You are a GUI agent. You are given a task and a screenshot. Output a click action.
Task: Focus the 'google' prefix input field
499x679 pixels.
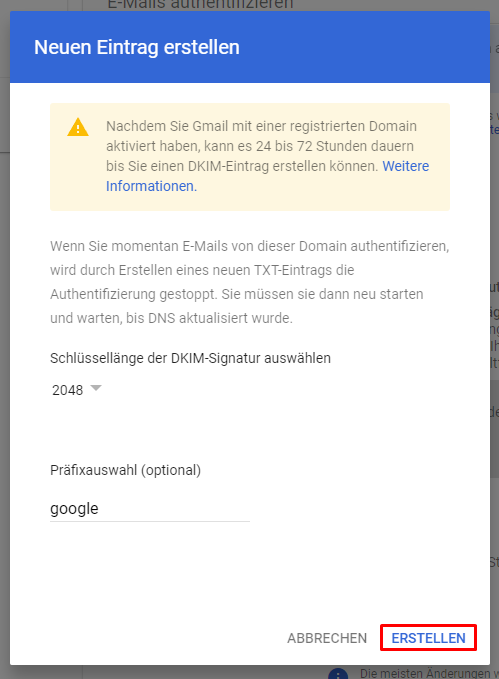(x=150, y=508)
